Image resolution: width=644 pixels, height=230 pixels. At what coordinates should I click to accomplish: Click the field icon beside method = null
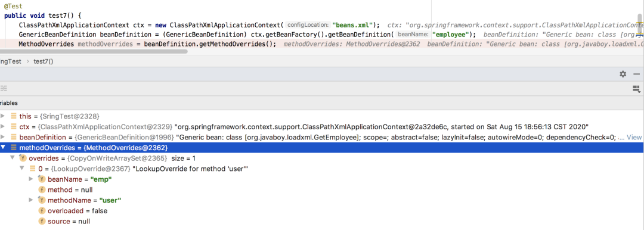tap(42, 189)
